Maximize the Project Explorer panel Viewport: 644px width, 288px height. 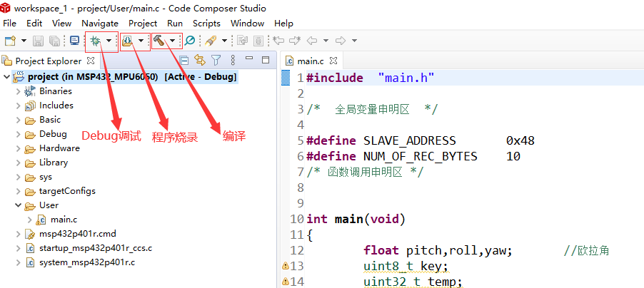[x=266, y=60]
